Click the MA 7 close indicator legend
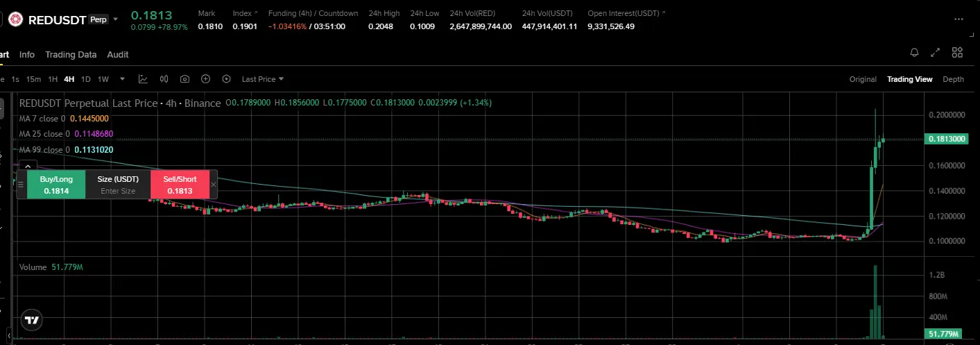980x345 pixels. coord(65,119)
